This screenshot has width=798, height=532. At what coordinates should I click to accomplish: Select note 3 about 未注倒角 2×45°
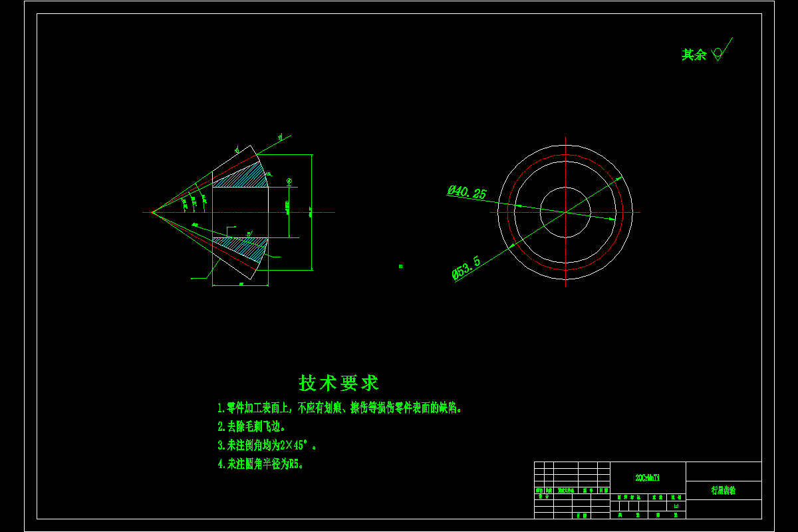point(267,445)
